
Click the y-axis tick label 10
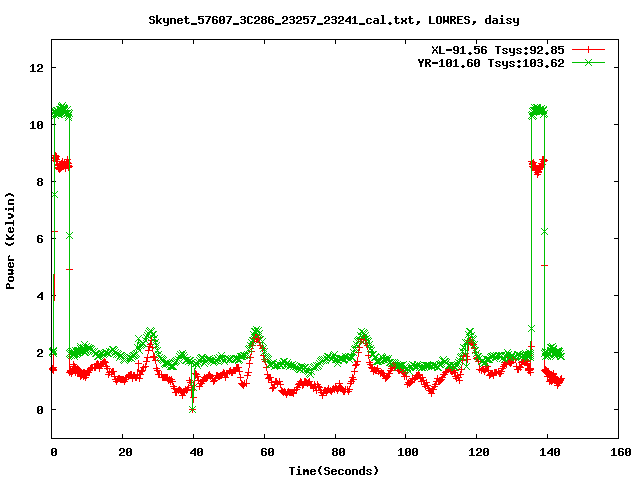click(36, 125)
